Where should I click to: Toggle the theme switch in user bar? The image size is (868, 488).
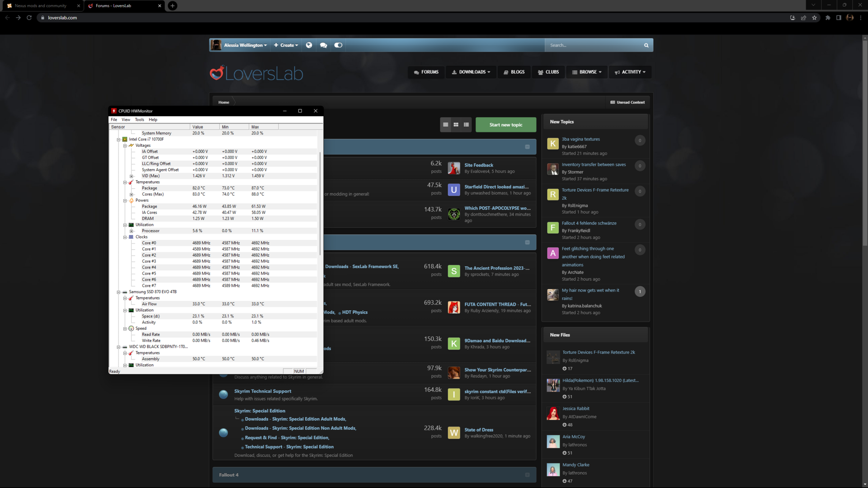pyautogui.click(x=338, y=45)
